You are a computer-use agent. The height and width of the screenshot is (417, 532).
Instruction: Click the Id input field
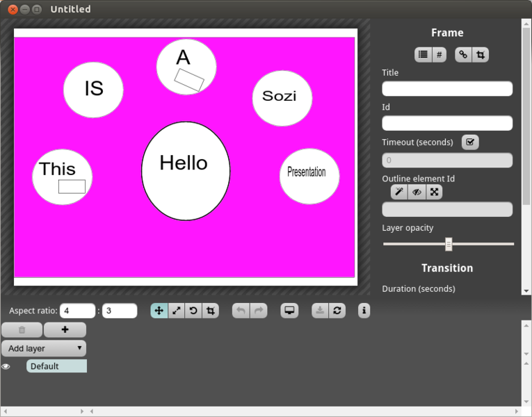[x=447, y=124]
